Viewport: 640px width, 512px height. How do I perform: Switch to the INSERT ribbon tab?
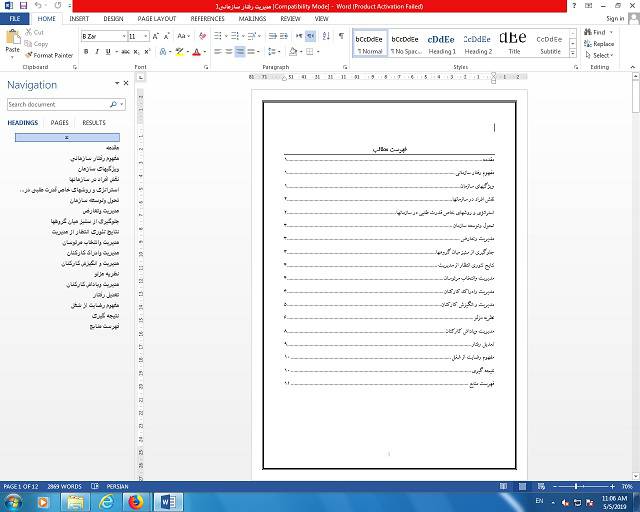click(79, 18)
